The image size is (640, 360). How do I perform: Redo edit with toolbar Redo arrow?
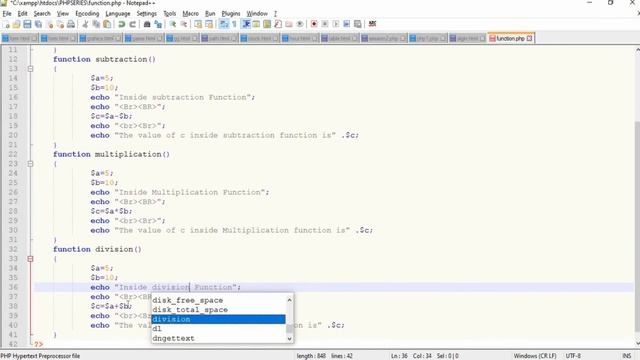pyautogui.click(x=133, y=24)
